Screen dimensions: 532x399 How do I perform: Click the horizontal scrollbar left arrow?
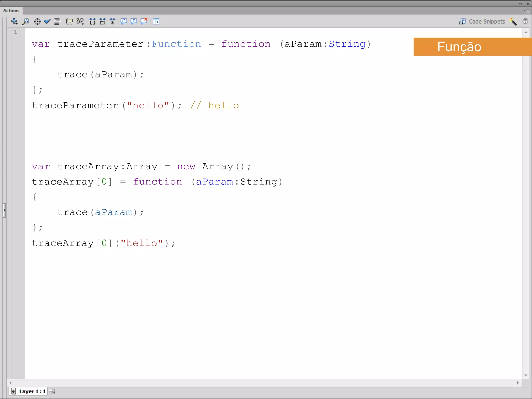[x=10, y=383]
